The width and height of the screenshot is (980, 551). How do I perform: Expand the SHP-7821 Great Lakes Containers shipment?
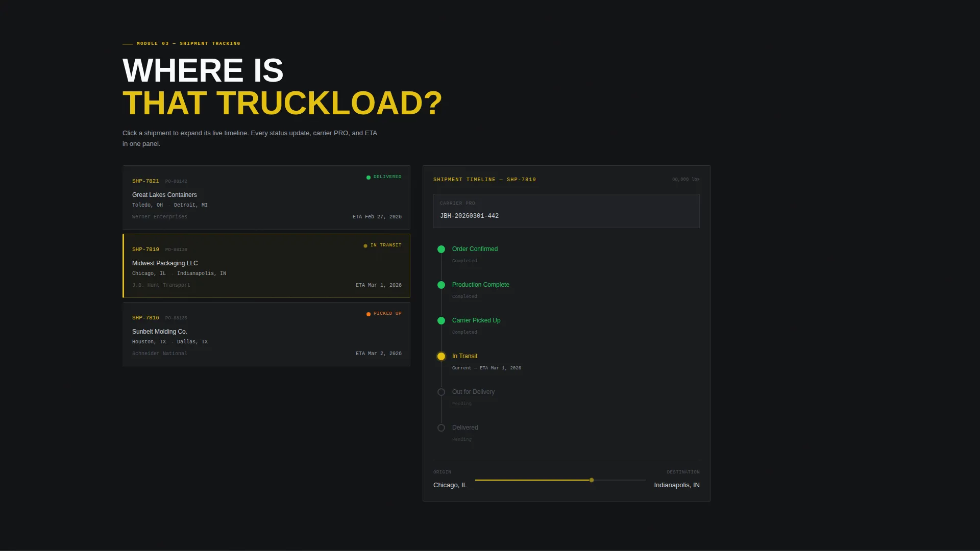tap(266, 197)
